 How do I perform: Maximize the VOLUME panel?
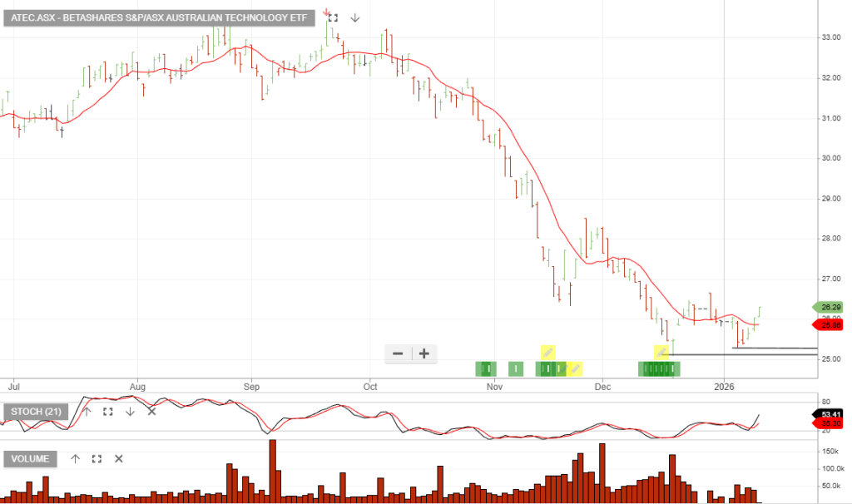tap(97, 458)
